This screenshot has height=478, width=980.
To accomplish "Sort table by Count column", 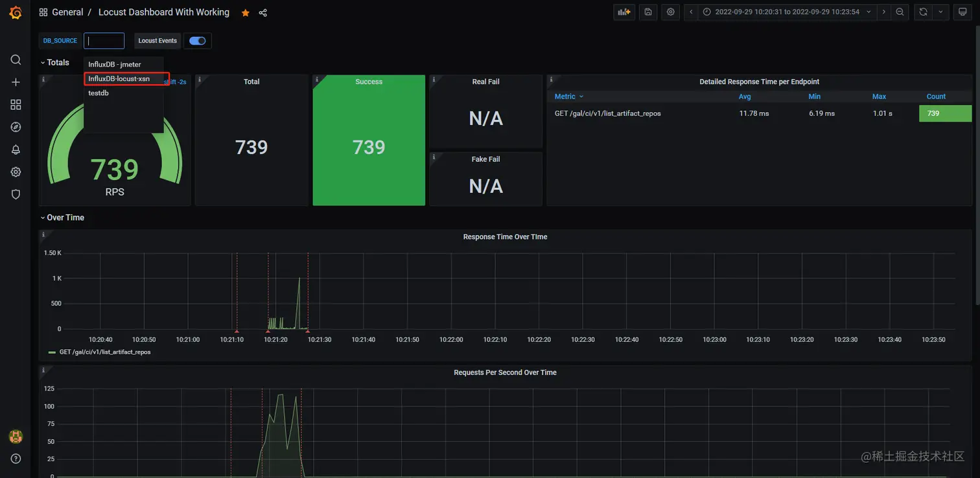I will click(x=936, y=97).
